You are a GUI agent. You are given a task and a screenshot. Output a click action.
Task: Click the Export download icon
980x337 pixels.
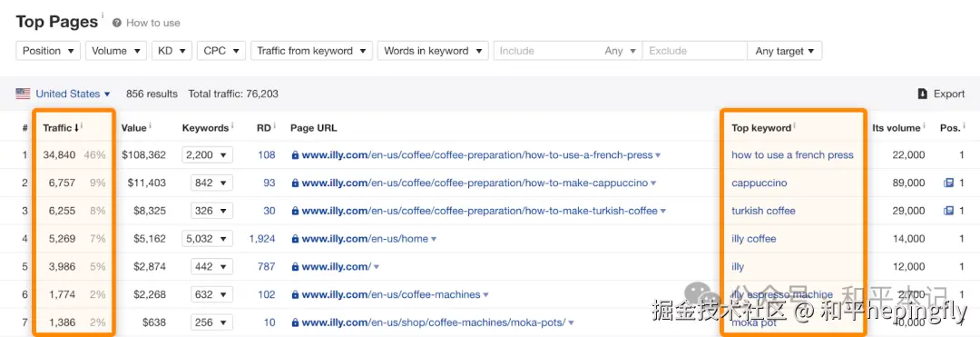[x=922, y=94]
